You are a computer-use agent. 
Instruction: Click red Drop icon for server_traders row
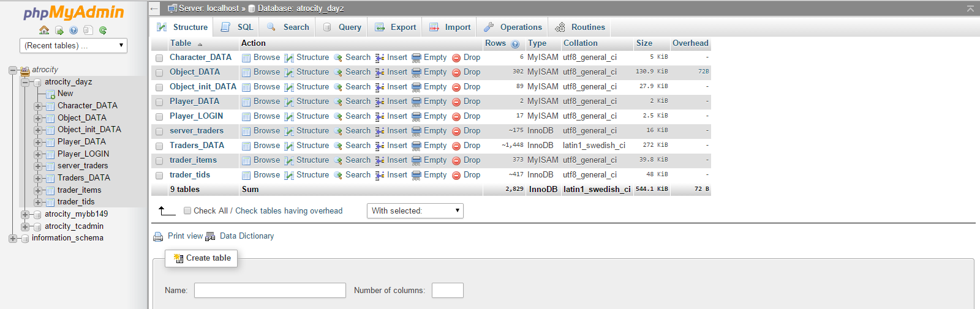pyautogui.click(x=456, y=132)
